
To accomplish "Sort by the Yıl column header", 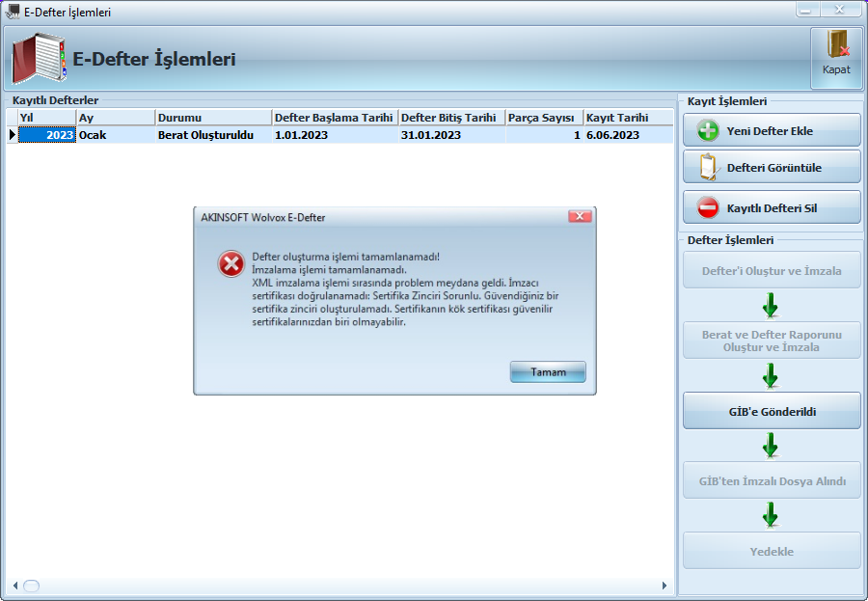I will pyautogui.click(x=46, y=118).
